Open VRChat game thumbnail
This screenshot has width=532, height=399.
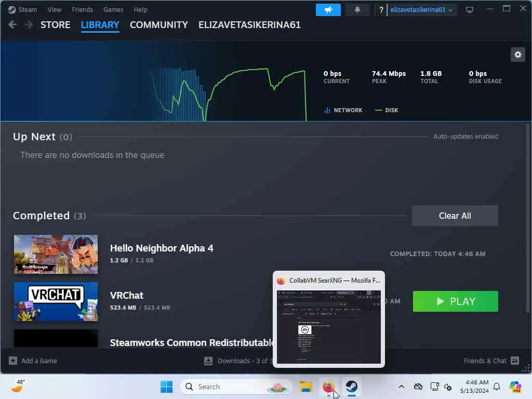coord(56,302)
